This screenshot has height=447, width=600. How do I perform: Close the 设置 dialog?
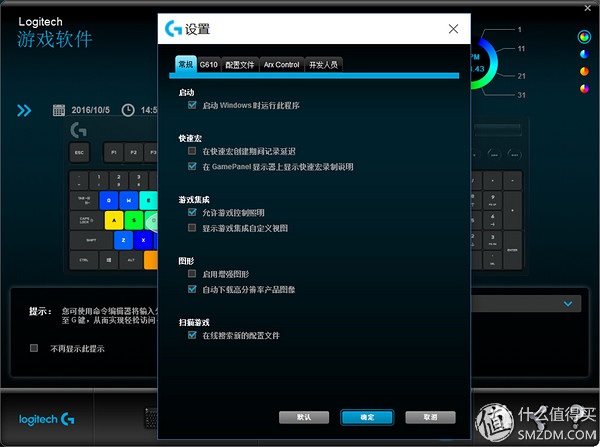tap(453, 29)
